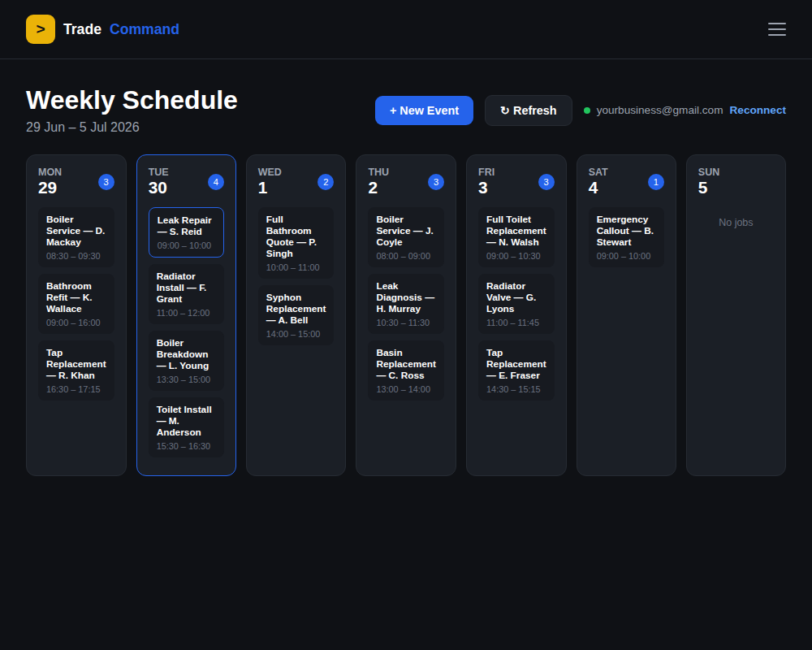Open Boiler Breakdown L. Young job
812x650 pixels.
tap(187, 361)
